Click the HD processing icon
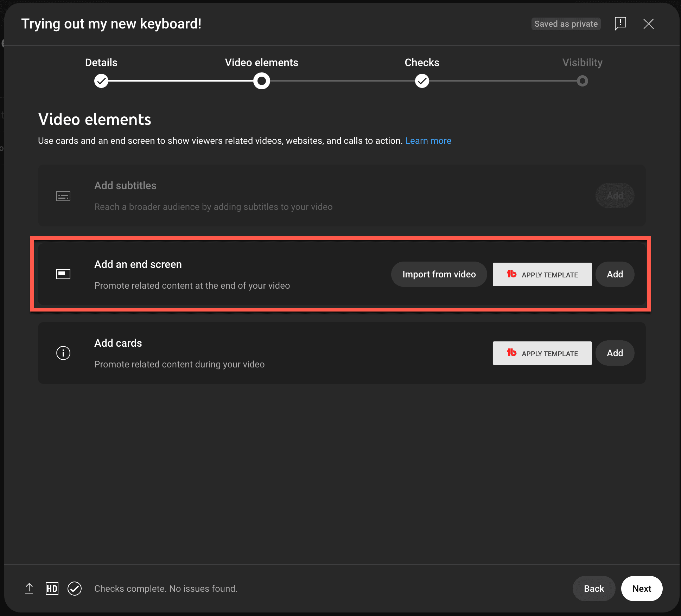The width and height of the screenshot is (681, 616). pos(52,589)
